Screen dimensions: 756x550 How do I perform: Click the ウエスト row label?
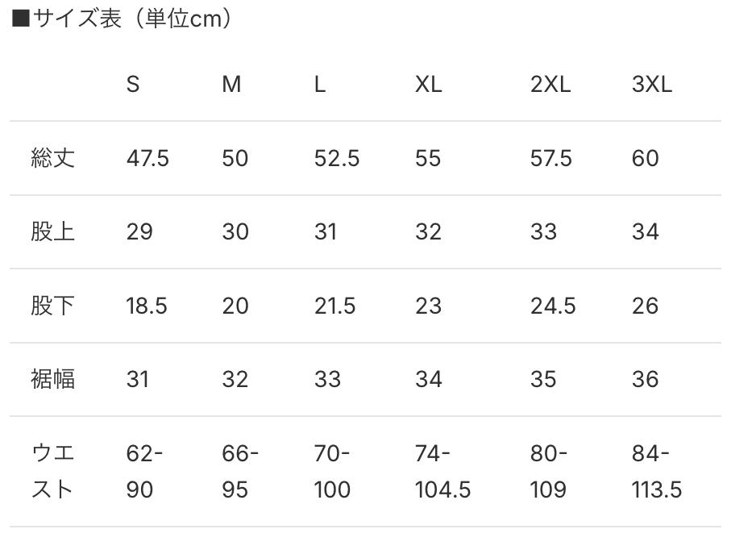click(52, 472)
